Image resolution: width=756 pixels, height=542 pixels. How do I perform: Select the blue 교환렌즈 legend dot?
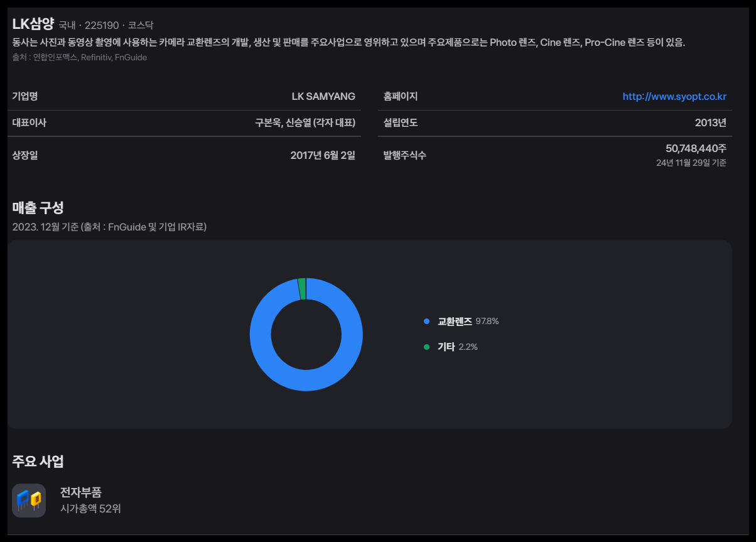pyautogui.click(x=426, y=322)
